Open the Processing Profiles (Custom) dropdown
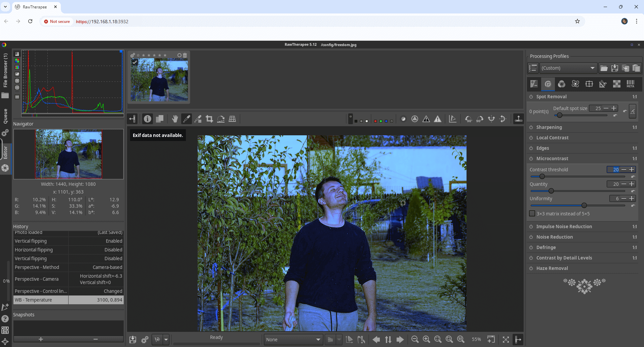 pyautogui.click(x=568, y=68)
